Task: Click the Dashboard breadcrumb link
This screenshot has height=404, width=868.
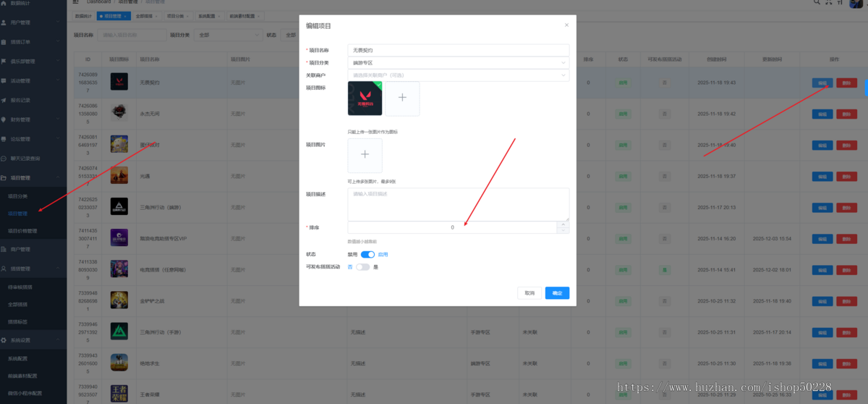Action: click(x=98, y=2)
